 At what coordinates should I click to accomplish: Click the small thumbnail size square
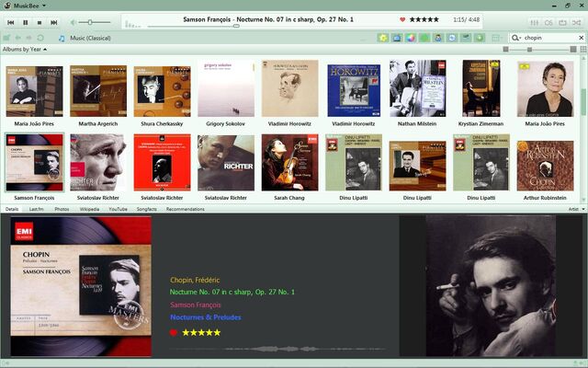(505, 49)
